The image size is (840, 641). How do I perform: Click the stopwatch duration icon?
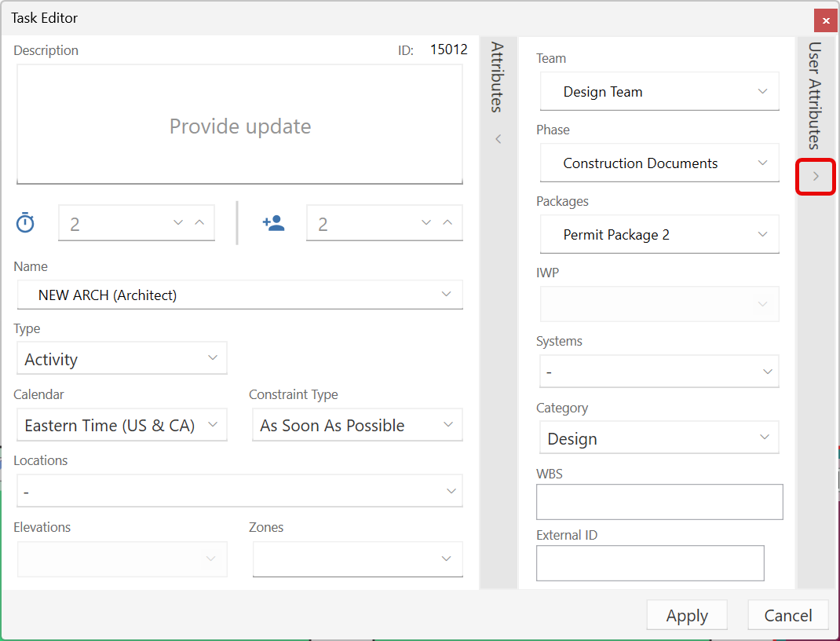click(x=25, y=222)
